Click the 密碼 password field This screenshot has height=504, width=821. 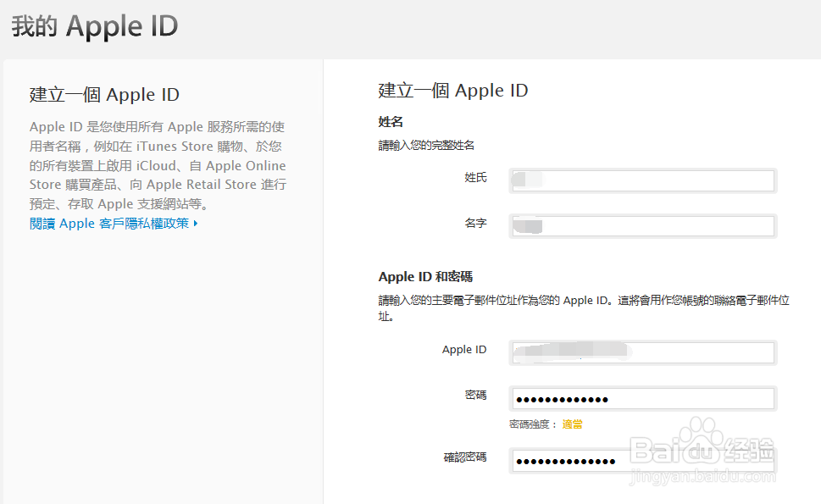[x=643, y=398]
